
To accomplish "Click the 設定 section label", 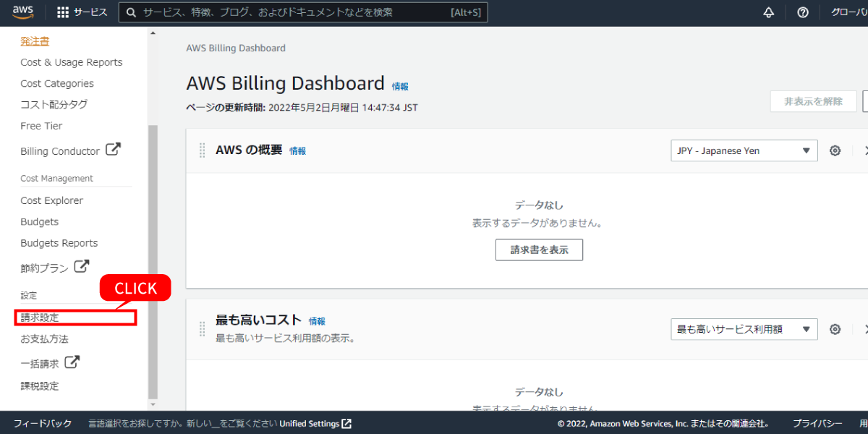I will (x=28, y=295).
